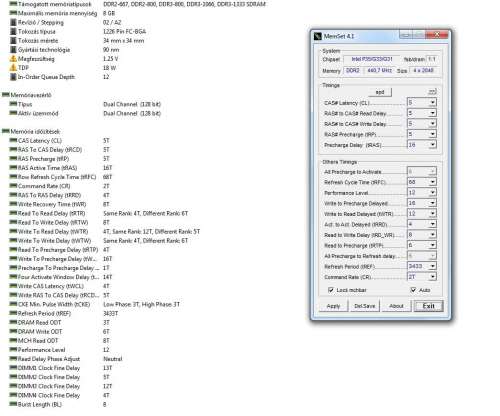The height and width of the screenshot is (416, 500).
Task: Open the Precharge Delay (tRAS) dropdown
Action: click(x=432, y=145)
